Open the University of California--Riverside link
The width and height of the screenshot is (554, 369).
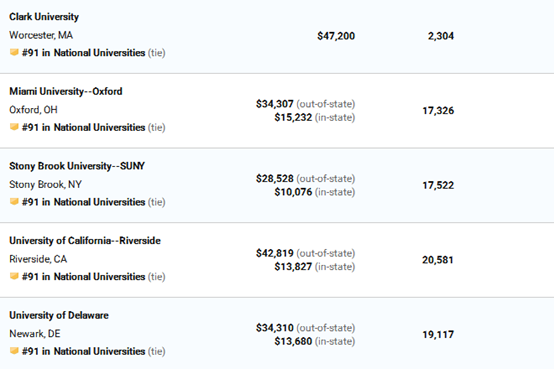[x=85, y=240]
